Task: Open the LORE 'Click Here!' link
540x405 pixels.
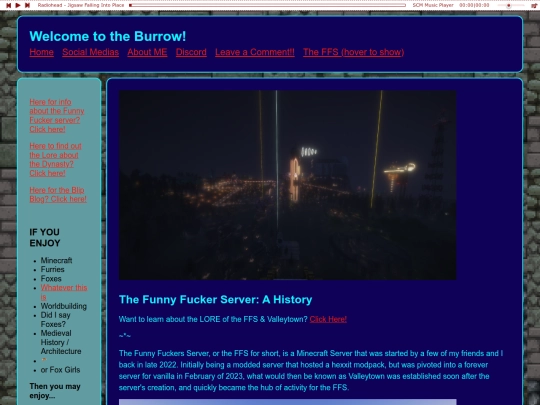Action: [x=328, y=319]
